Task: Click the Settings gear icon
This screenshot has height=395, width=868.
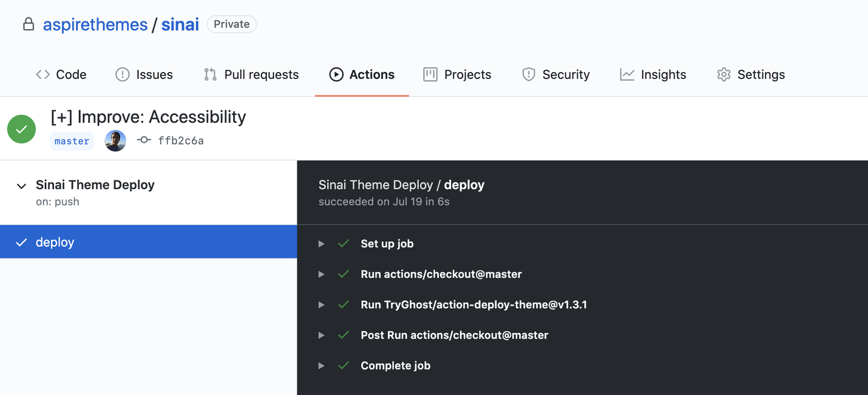Action: pos(724,75)
